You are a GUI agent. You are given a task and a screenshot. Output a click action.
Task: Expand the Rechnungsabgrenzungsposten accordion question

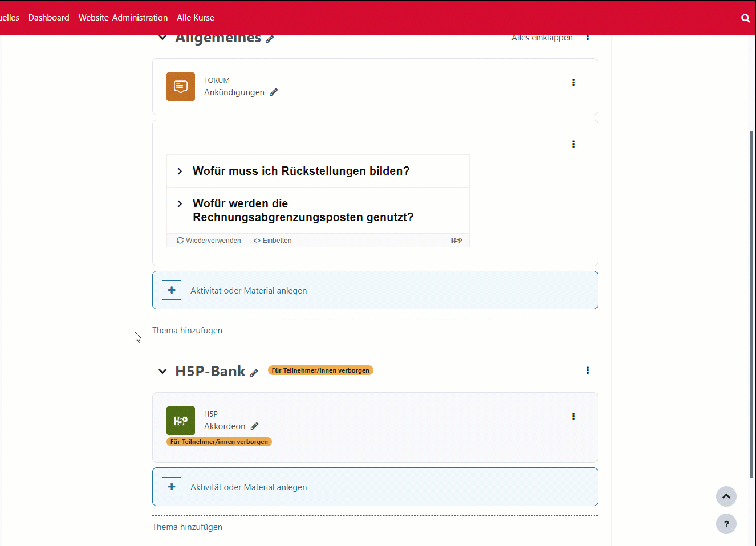click(x=302, y=210)
